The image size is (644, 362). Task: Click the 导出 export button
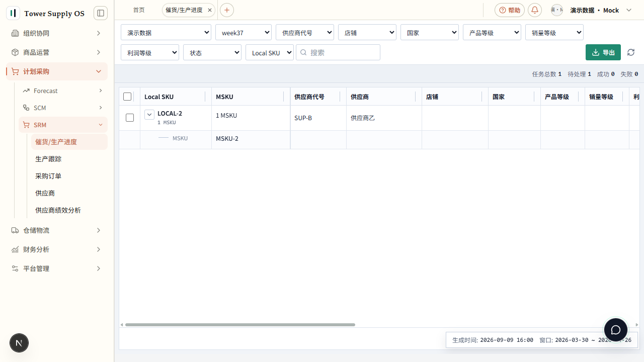coord(603,52)
